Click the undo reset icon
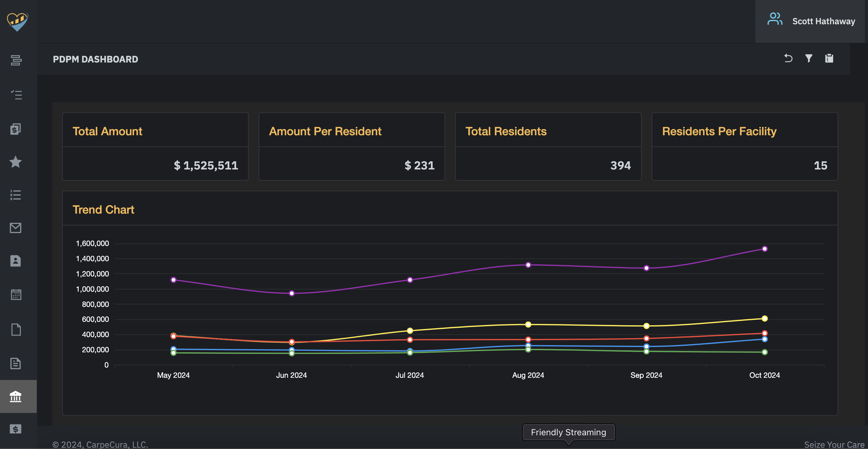 click(788, 58)
